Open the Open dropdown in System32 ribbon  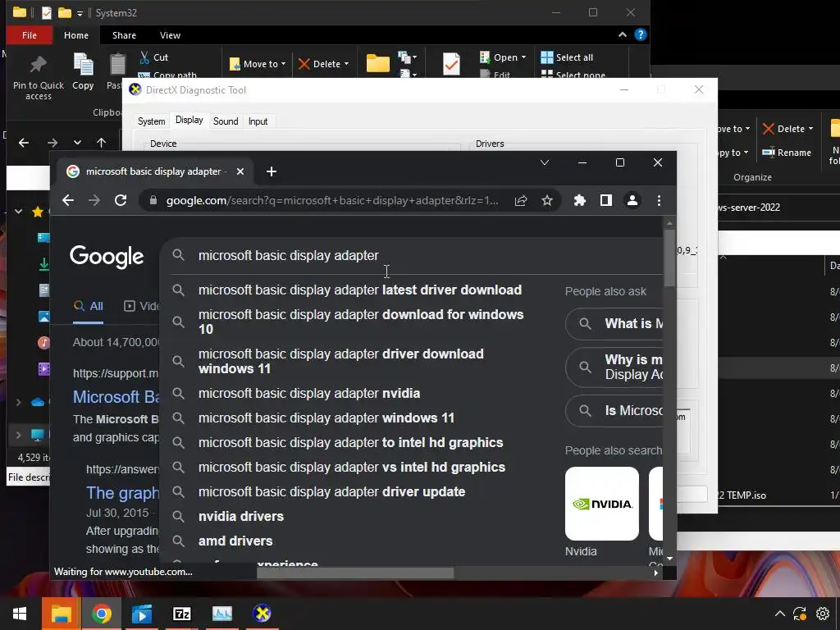point(503,57)
